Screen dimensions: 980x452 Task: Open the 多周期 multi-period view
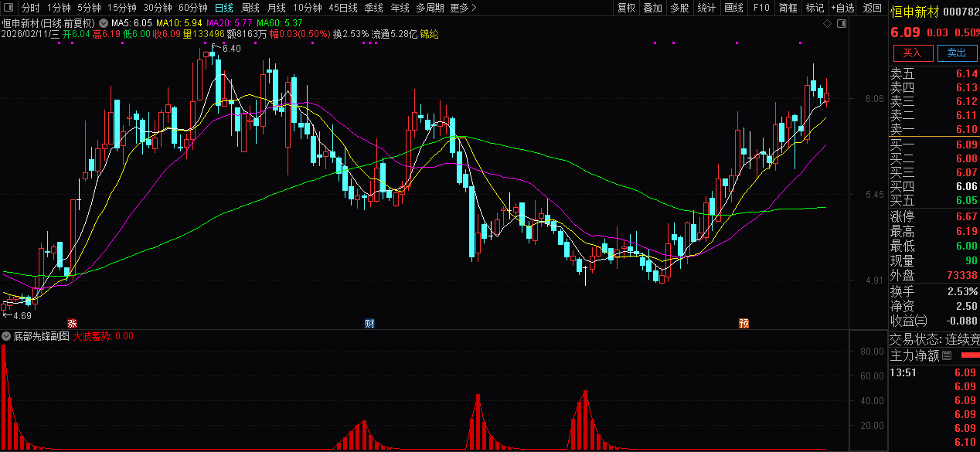coord(430,8)
